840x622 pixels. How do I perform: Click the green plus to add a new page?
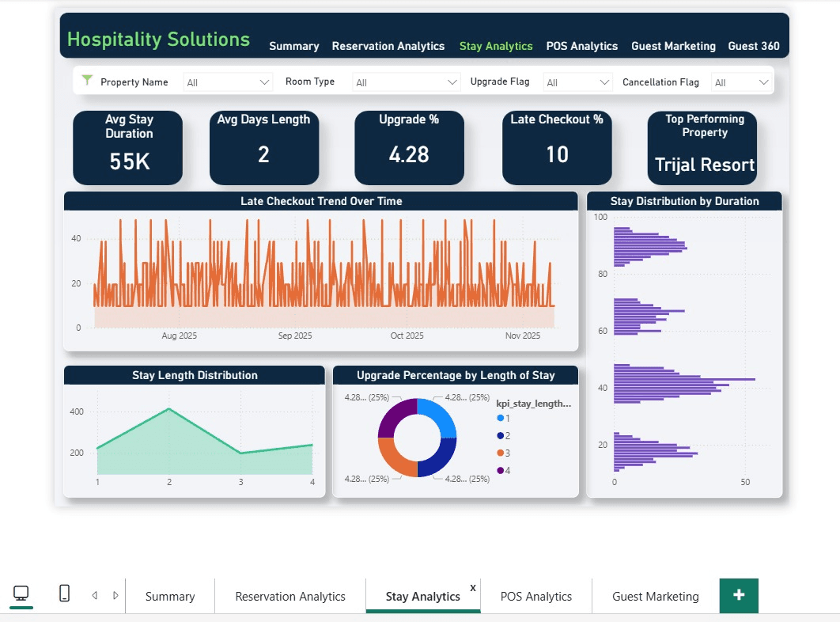click(x=739, y=595)
